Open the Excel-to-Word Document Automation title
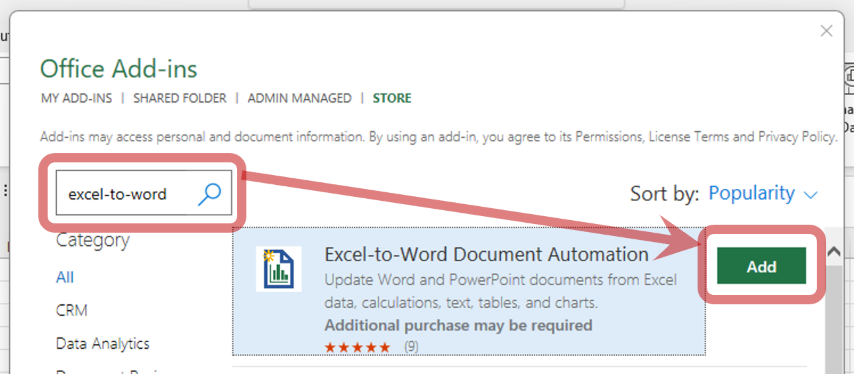Viewport: 854px width, 374px height. [486, 254]
